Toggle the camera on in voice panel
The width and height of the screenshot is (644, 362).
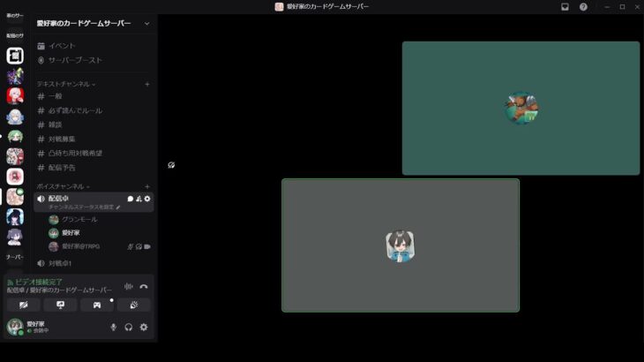23,305
